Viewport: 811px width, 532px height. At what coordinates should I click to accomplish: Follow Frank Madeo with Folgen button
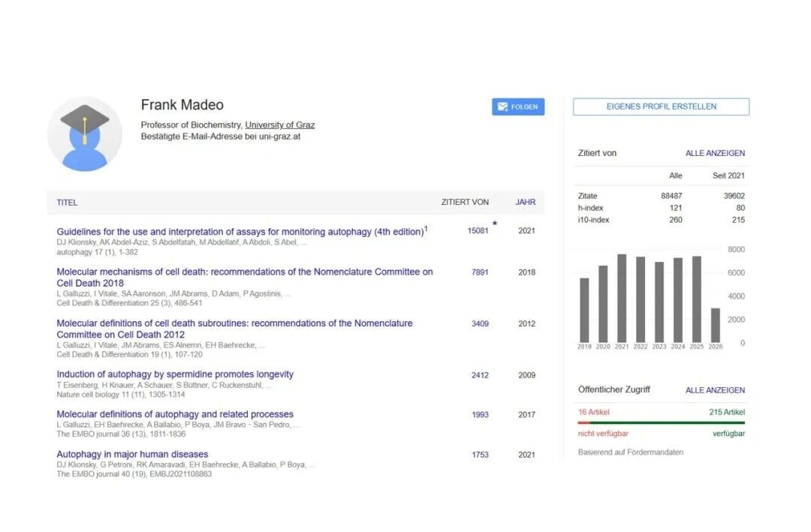point(518,107)
